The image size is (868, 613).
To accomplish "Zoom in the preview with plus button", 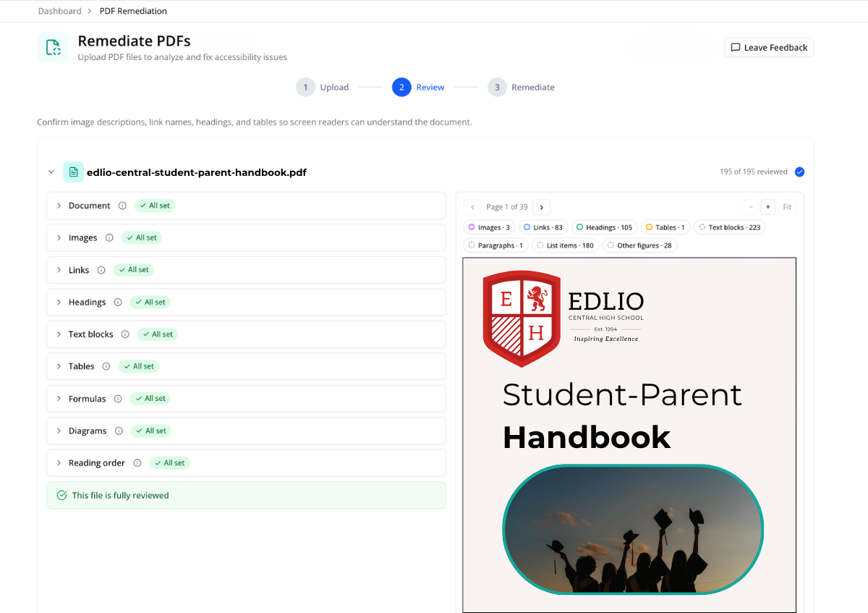I will point(768,207).
